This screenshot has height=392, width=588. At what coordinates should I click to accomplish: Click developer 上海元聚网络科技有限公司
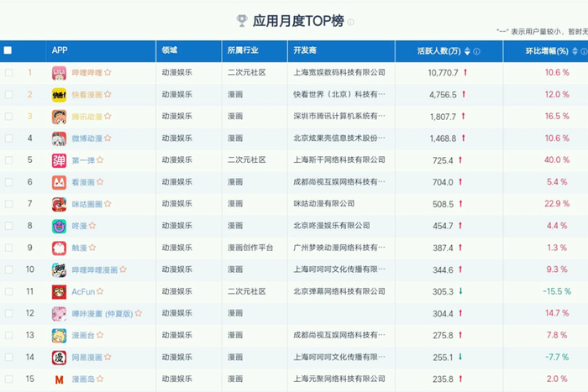(x=339, y=379)
